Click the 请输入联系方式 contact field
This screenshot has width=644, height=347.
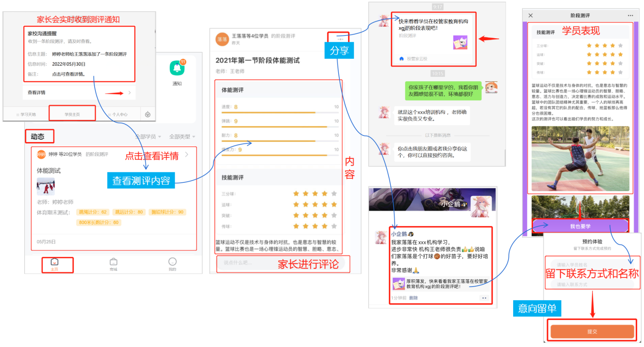click(x=592, y=284)
